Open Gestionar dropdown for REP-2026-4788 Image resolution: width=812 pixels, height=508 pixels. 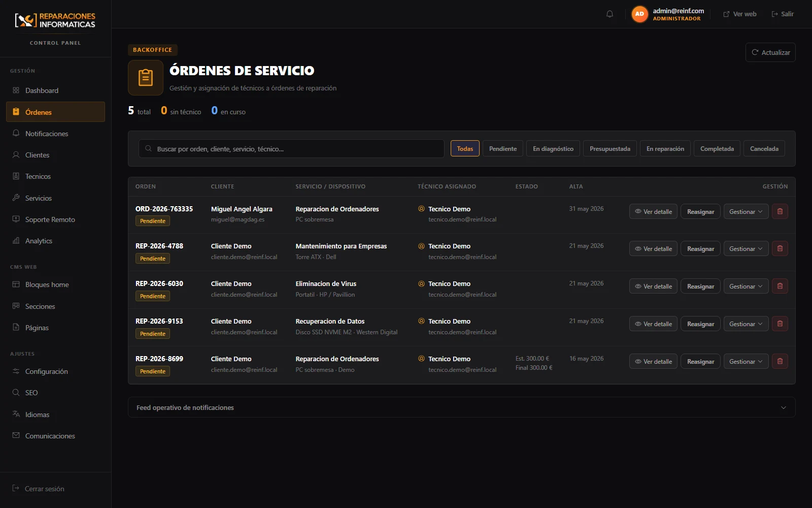coord(746,248)
